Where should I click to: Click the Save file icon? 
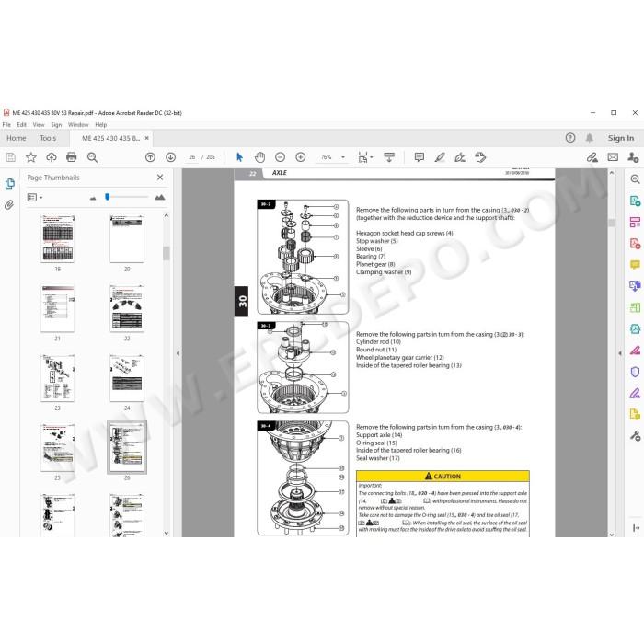point(11,157)
